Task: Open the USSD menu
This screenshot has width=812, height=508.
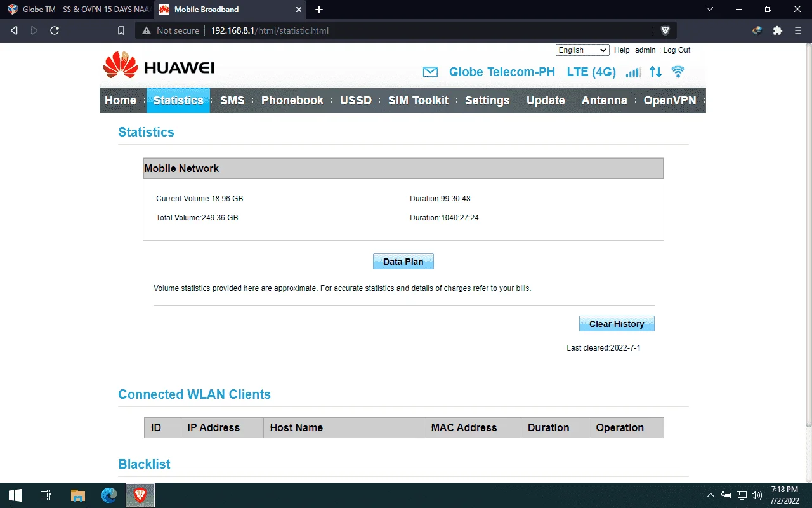Action: (x=356, y=100)
